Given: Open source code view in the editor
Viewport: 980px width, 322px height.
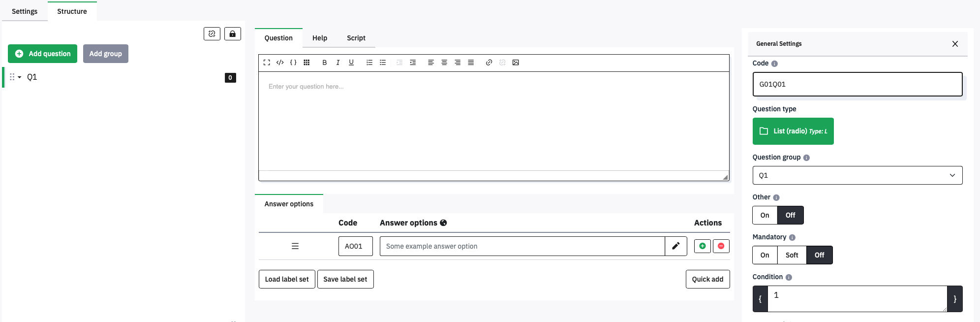Looking at the screenshot, I should (280, 63).
